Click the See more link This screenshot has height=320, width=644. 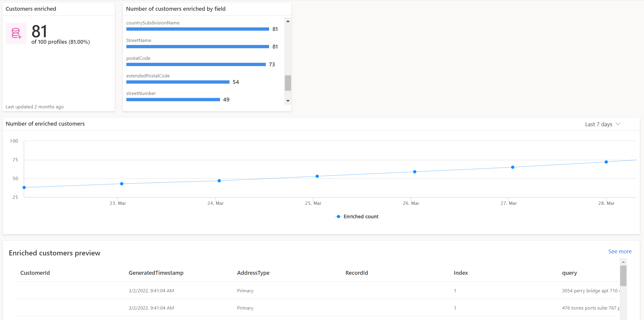pyautogui.click(x=620, y=251)
